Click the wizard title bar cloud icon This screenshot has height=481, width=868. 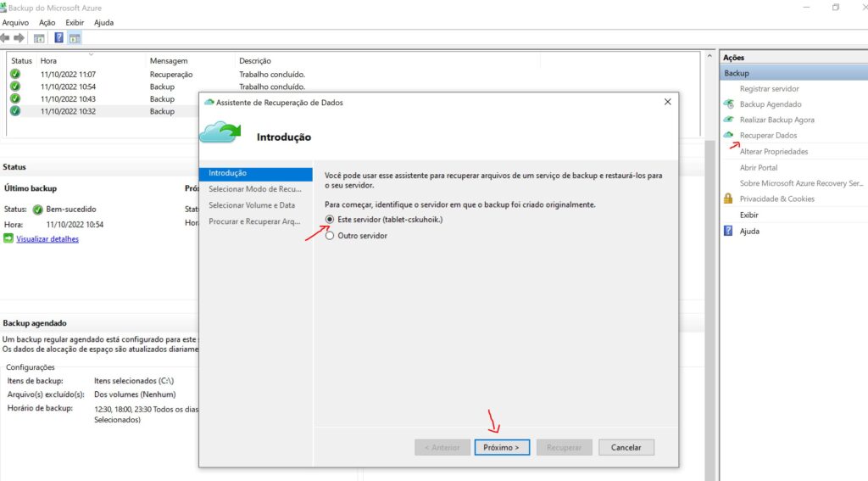(209, 102)
